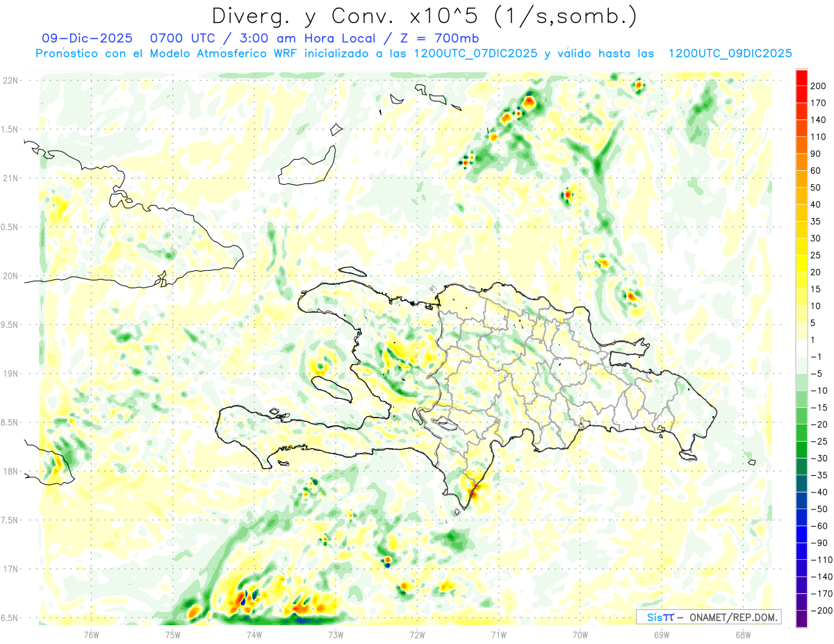
Task: Click the '74W' longitude label
Action: tap(254, 634)
